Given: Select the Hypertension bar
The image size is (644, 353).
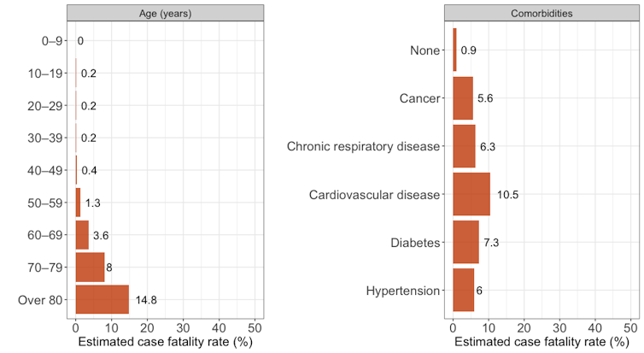Looking at the screenshot, I should click(463, 291).
